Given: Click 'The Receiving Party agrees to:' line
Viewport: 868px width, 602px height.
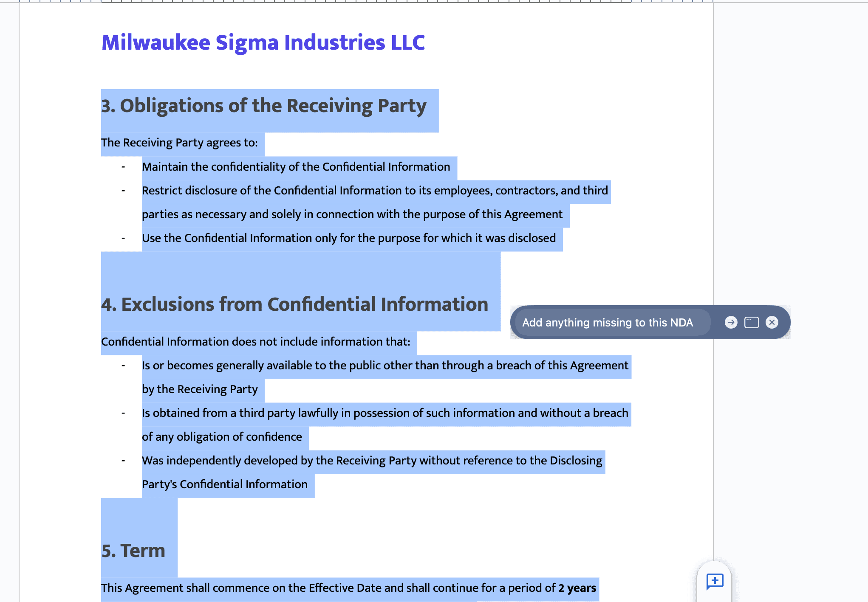Looking at the screenshot, I should 179,143.
